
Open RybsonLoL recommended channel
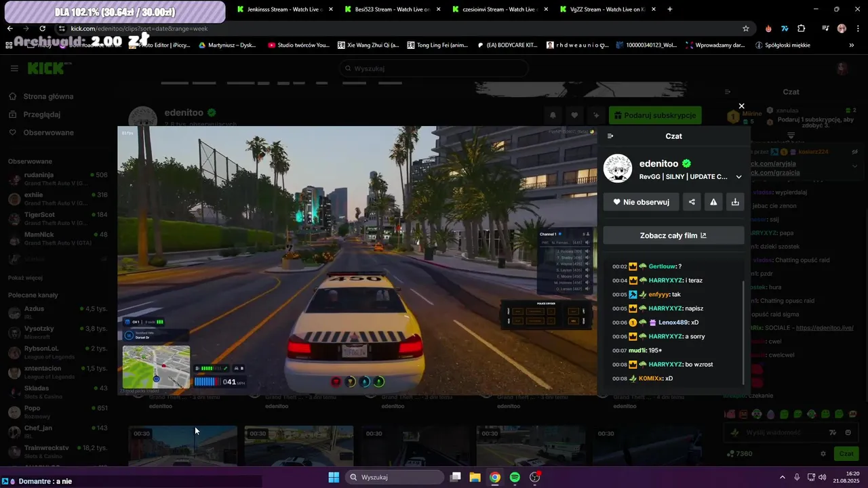(x=58, y=352)
